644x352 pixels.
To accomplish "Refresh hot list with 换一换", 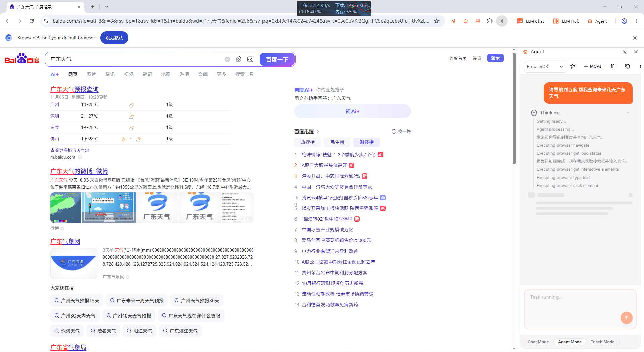I will pyautogui.click(x=401, y=131).
